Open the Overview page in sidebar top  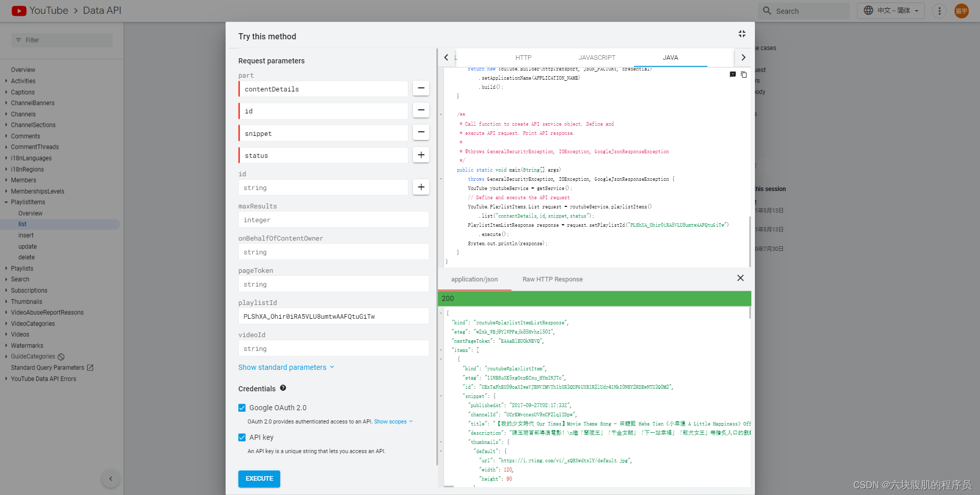click(23, 69)
